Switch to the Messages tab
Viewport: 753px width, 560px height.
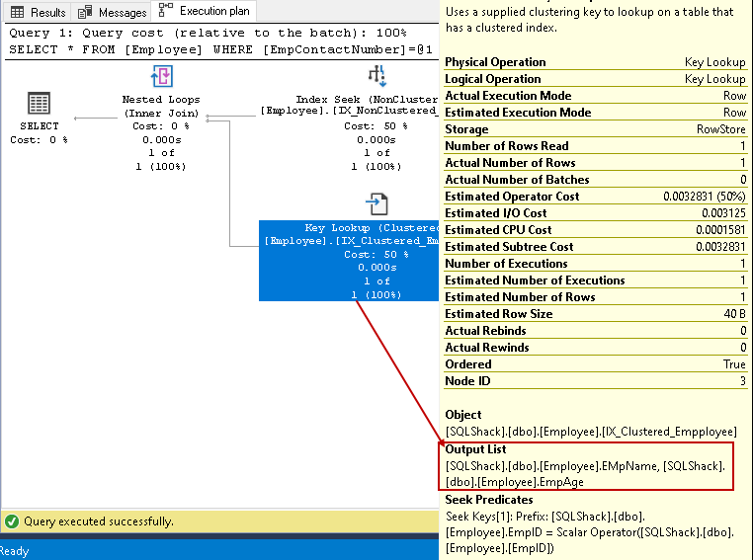point(112,12)
